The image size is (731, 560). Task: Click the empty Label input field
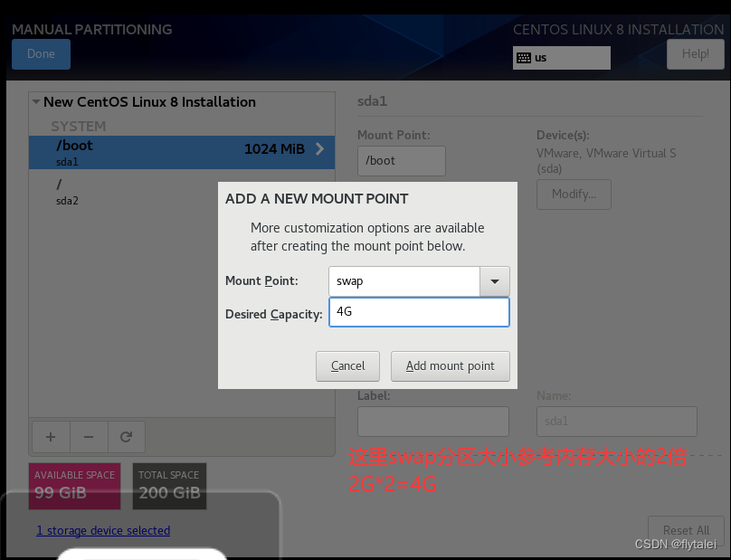coord(433,422)
